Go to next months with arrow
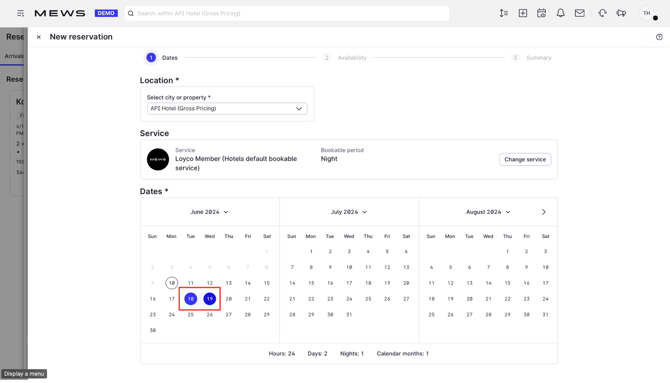The height and width of the screenshot is (383, 670). pos(544,212)
